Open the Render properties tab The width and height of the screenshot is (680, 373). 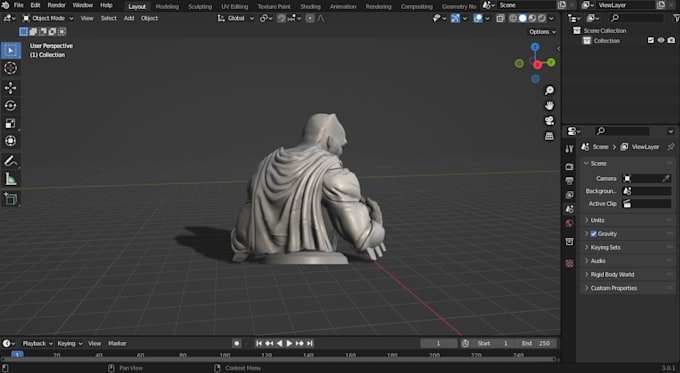tap(570, 167)
